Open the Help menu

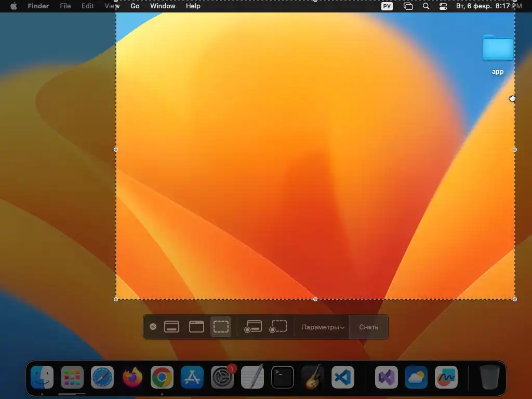click(x=193, y=6)
